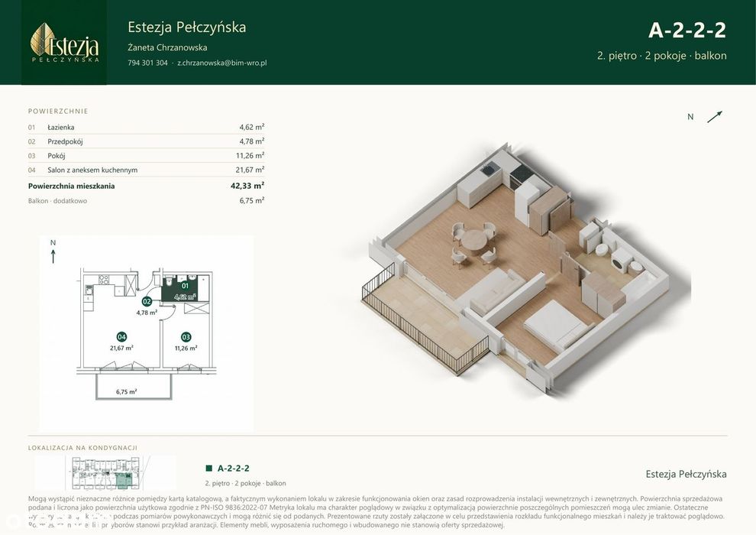Viewport: 756px width, 535px height.
Task: Select the "Łazienka" row label in the area table
Action: pyautogui.click(x=61, y=128)
